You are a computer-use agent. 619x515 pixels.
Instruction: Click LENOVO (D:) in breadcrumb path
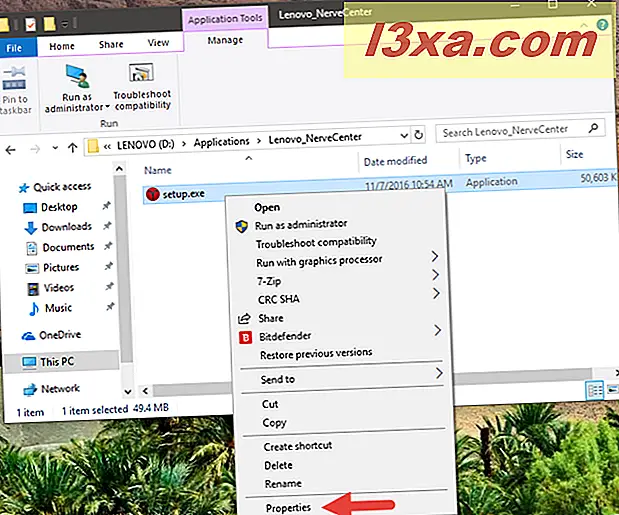[x=146, y=144]
